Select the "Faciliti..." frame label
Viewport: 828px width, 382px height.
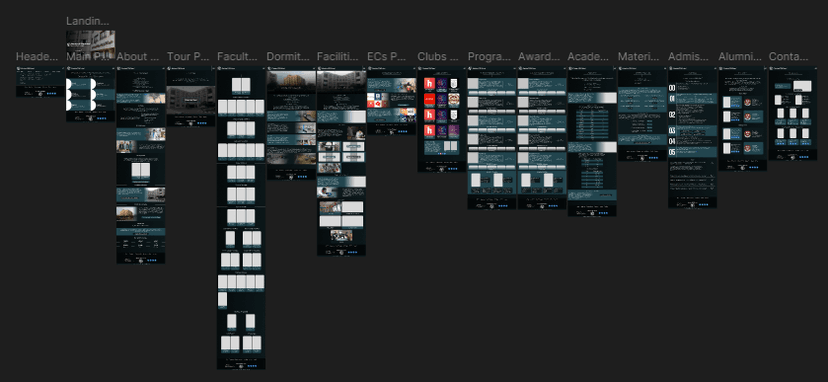click(338, 57)
